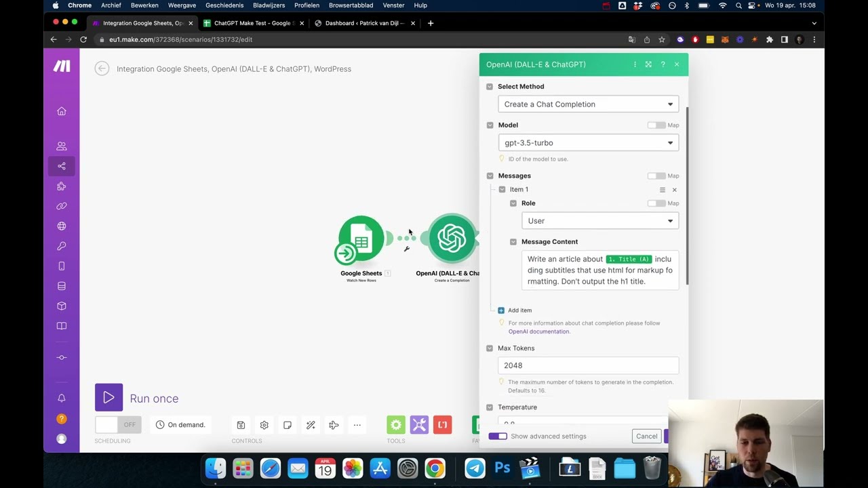Click the auto-align magic wand icon
The width and height of the screenshot is (868, 488).
click(x=311, y=425)
